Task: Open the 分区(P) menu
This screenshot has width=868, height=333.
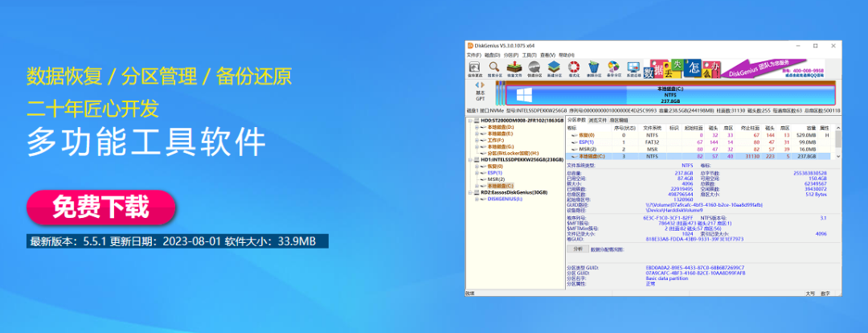Action: click(511, 55)
